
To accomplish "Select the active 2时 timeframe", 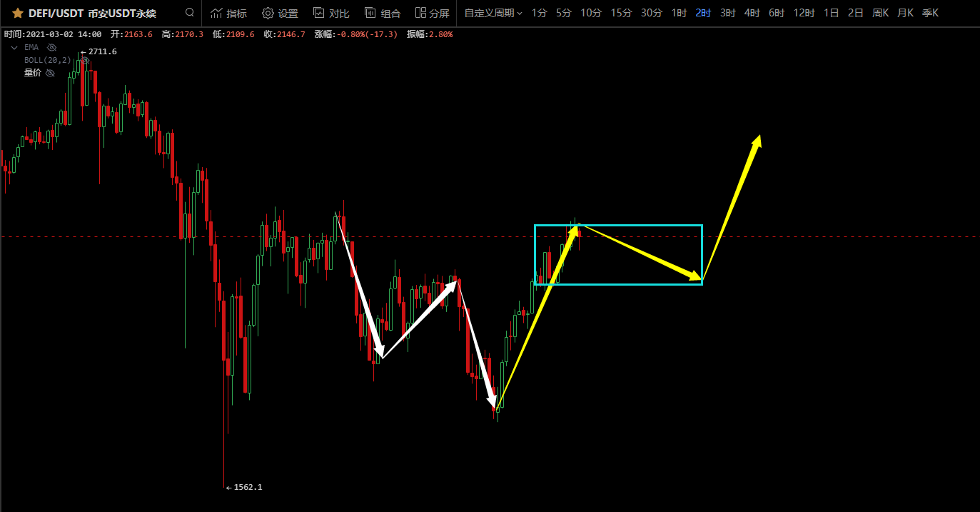I will pyautogui.click(x=703, y=13).
